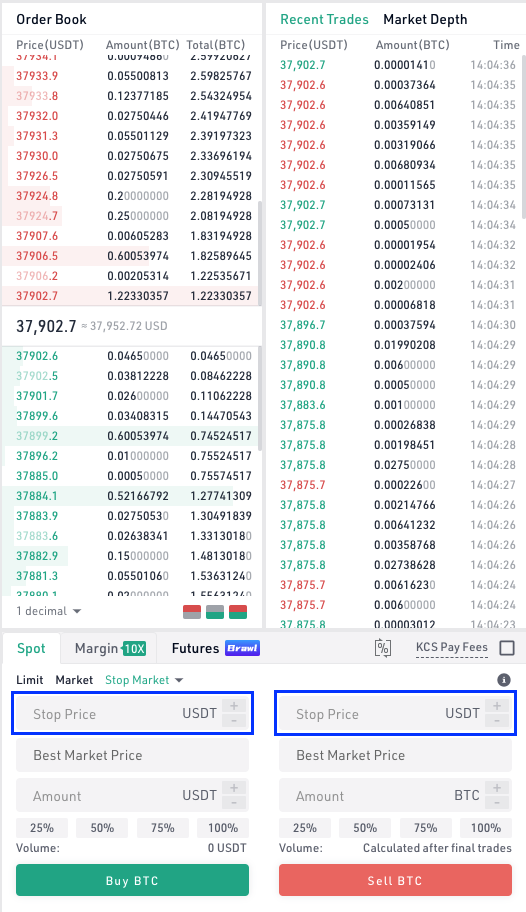Screen dimensions: 526x912
Task: Set sell amount to 25%
Action: tap(305, 828)
